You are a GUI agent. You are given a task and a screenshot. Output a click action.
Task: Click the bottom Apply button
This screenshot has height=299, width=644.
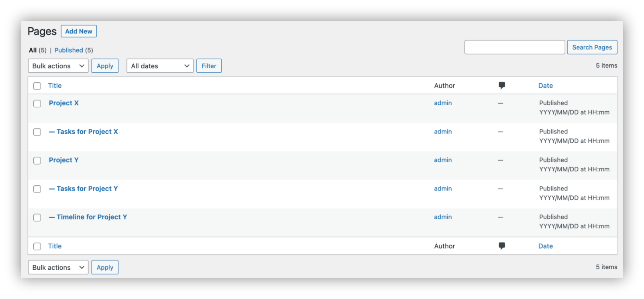(105, 267)
